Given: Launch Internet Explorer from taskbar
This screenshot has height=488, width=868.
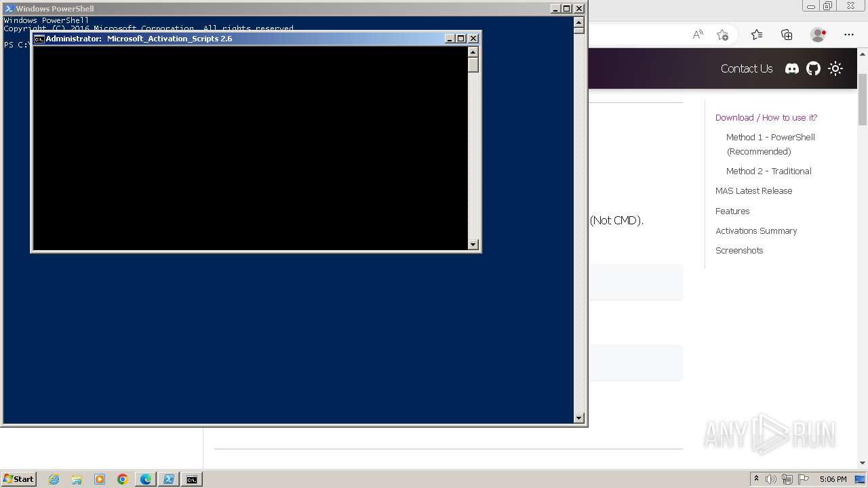Looking at the screenshot, I should tap(54, 479).
